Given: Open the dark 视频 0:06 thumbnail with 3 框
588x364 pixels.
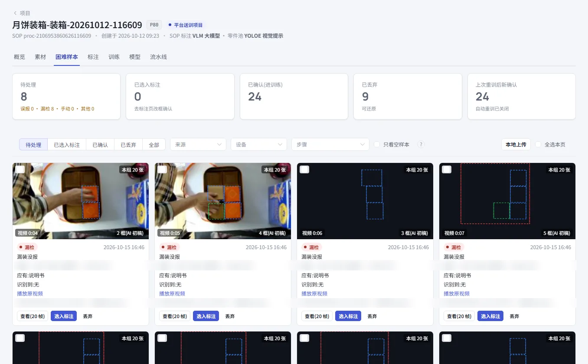Looking at the screenshot, I should [365, 201].
